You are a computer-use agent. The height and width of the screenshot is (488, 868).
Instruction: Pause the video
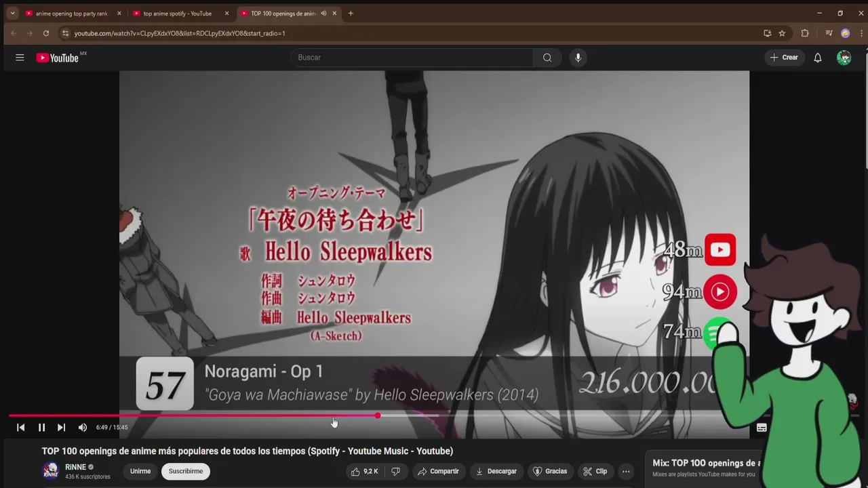point(41,428)
